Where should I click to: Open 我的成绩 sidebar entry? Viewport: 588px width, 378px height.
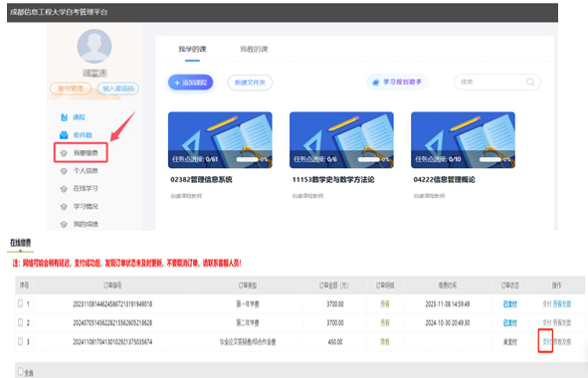86,224
